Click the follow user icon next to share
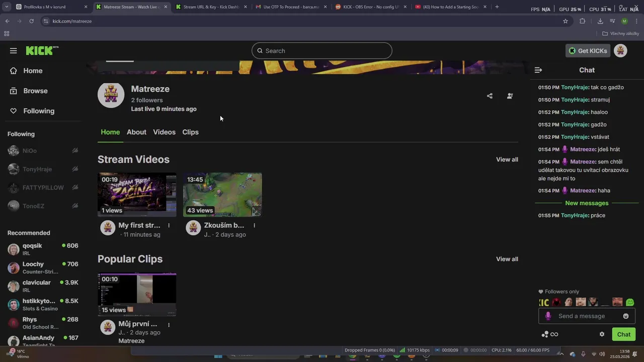Image resolution: width=644 pixels, height=362 pixels. [x=510, y=96]
